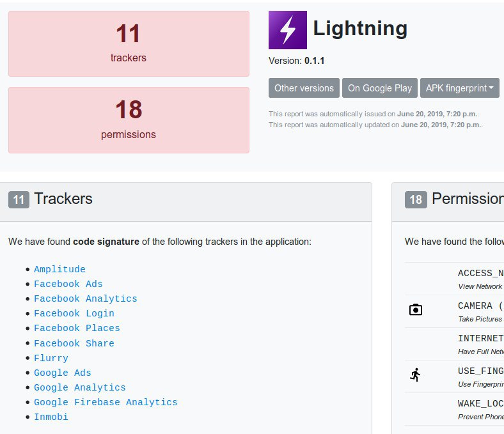Open the Amplitude tracker link
504x434 pixels.
click(59, 269)
